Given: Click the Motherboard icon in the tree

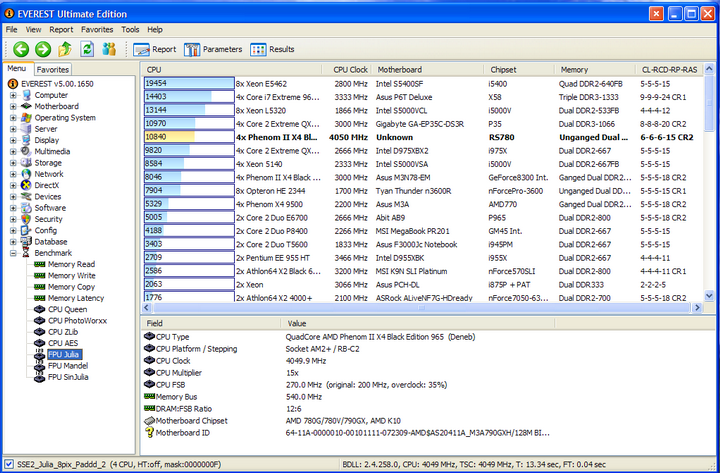Looking at the screenshot, I should tap(26, 106).
